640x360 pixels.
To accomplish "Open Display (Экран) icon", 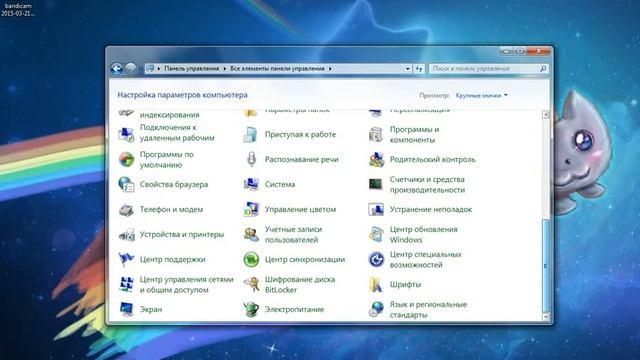I will pyautogui.click(x=126, y=309).
